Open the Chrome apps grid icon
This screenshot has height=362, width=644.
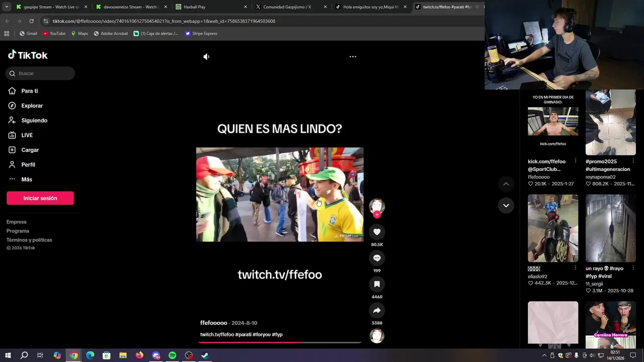click(x=7, y=34)
